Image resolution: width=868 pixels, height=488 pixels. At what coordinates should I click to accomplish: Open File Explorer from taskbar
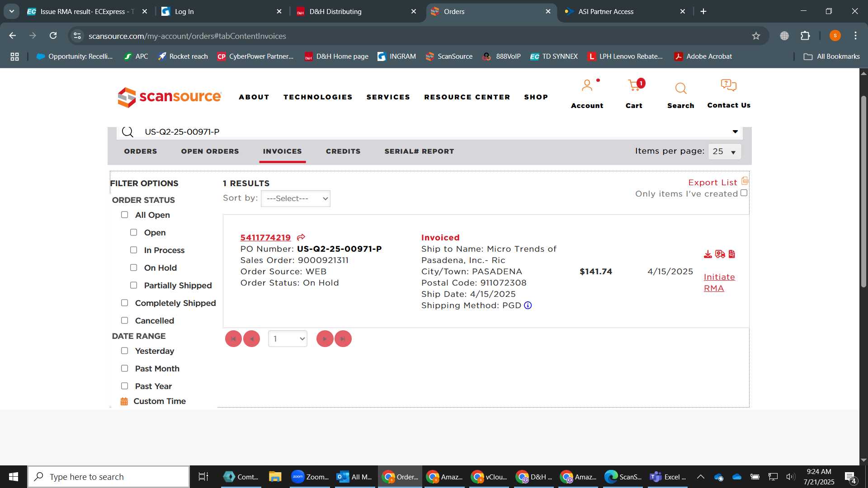point(275,477)
